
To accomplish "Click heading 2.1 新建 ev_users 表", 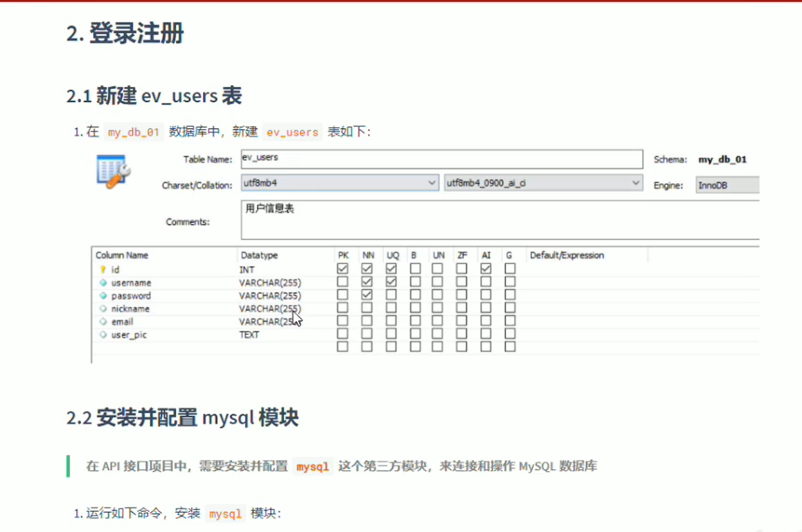I will point(154,96).
